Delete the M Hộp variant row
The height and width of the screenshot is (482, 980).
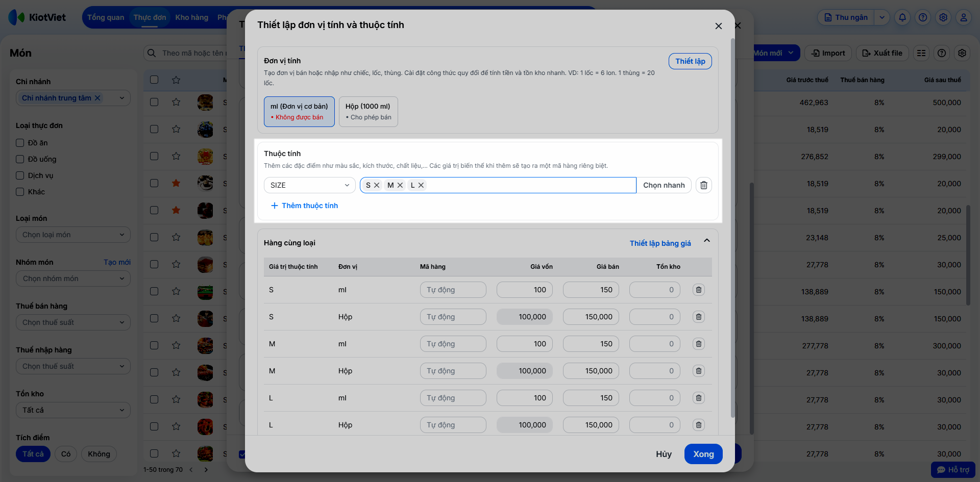pos(698,371)
